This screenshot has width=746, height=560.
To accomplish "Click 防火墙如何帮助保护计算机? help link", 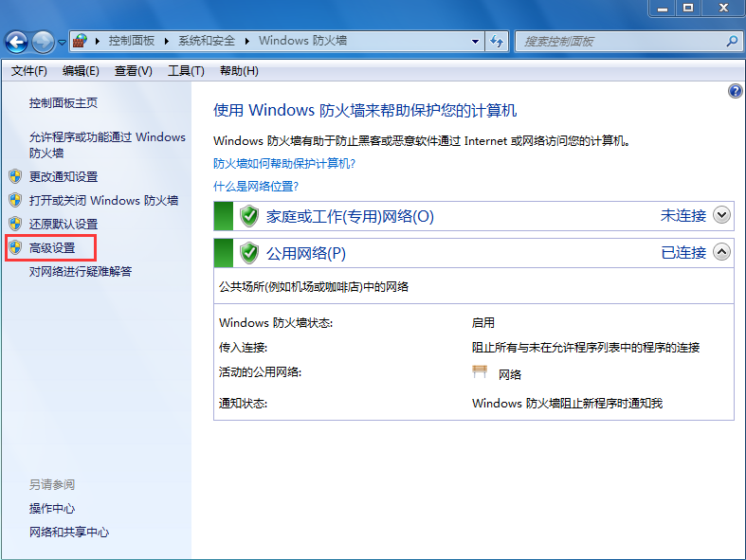I will (x=284, y=163).
